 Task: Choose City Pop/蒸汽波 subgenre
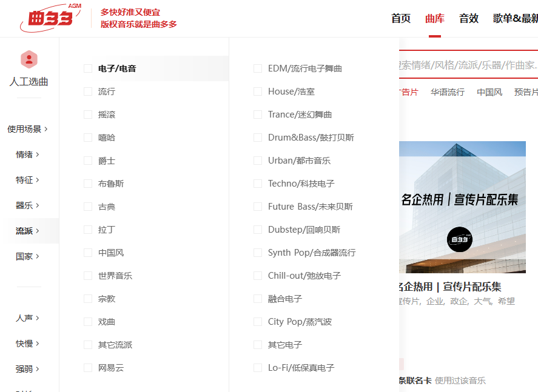(300, 322)
